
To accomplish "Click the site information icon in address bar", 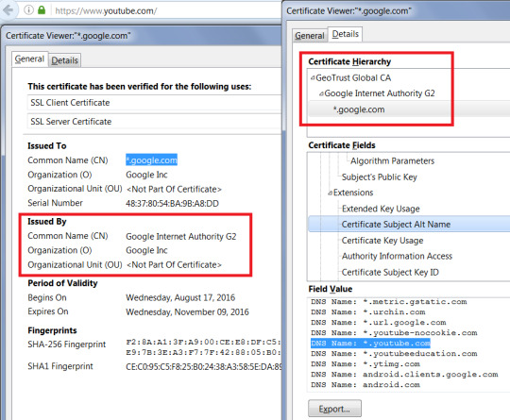I will [x=28, y=10].
